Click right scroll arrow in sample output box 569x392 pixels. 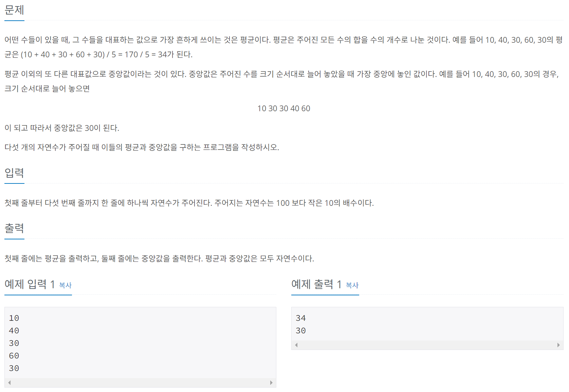click(x=558, y=345)
